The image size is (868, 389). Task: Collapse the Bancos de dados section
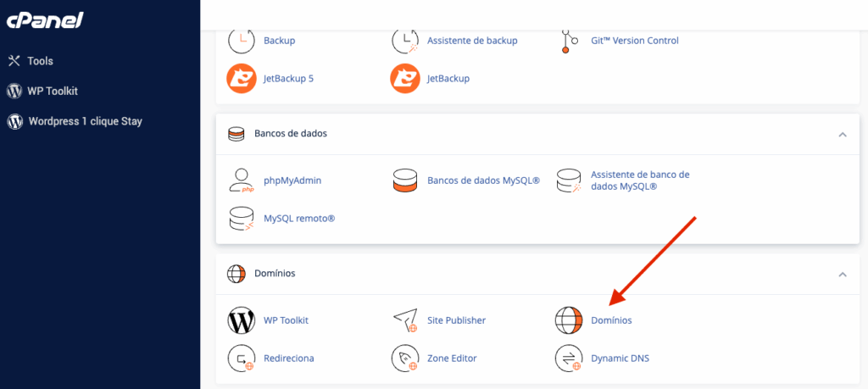(x=842, y=134)
